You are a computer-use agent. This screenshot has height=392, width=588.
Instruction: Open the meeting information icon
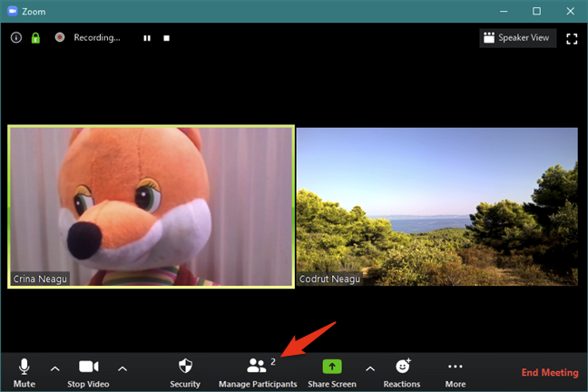16,37
